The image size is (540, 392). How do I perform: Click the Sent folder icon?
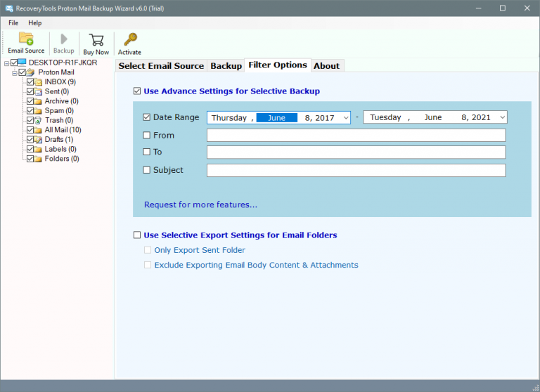tap(38, 91)
